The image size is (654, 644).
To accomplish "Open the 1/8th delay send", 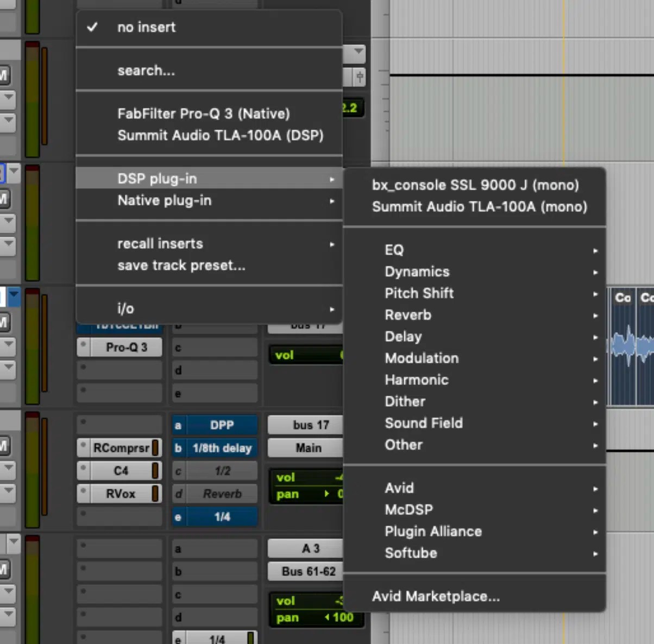I will tap(222, 448).
